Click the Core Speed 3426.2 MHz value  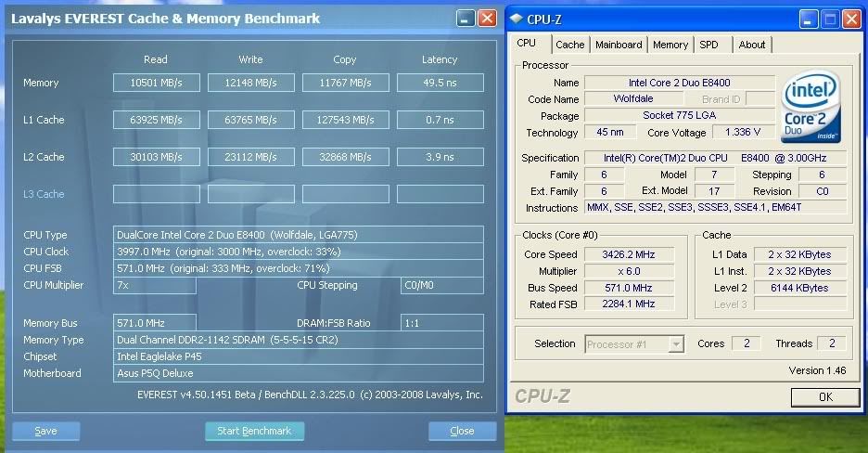[x=629, y=254]
